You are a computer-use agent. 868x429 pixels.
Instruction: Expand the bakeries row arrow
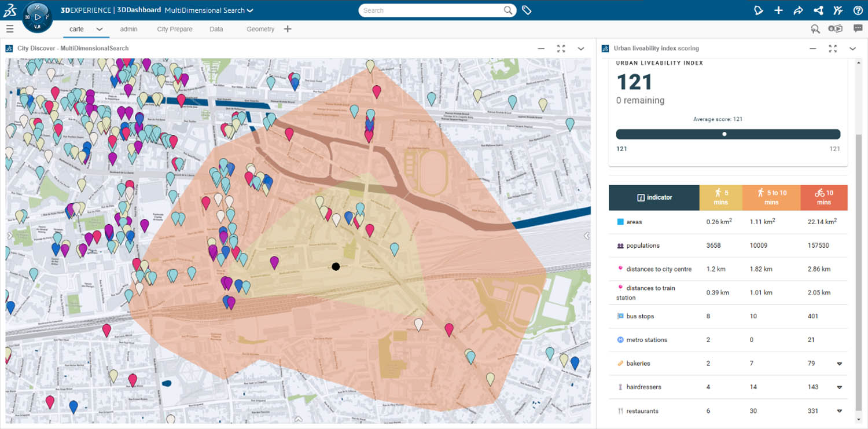[x=839, y=364]
